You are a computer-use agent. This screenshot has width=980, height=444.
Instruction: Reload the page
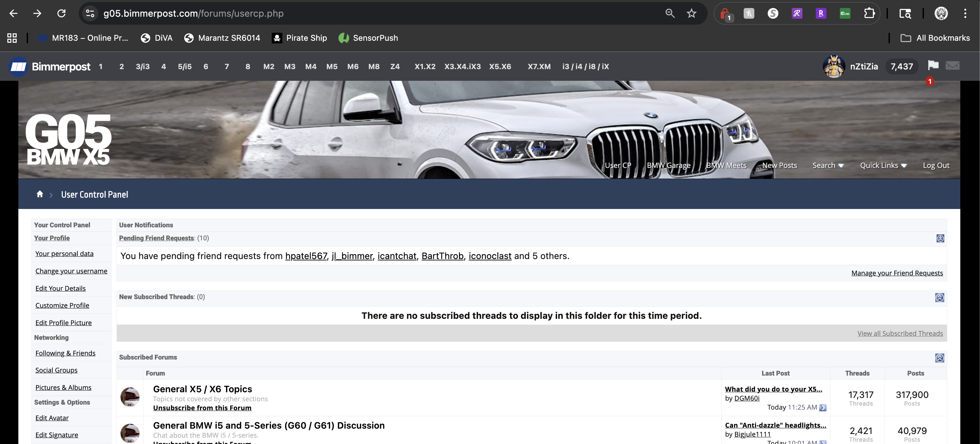(x=61, y=13)
